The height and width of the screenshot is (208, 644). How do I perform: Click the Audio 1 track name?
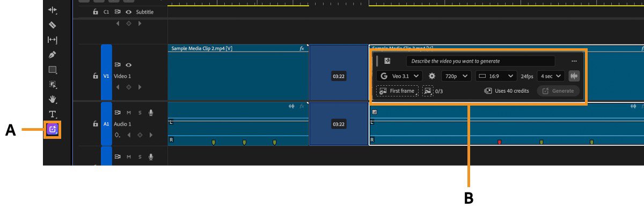coord(122,124)
